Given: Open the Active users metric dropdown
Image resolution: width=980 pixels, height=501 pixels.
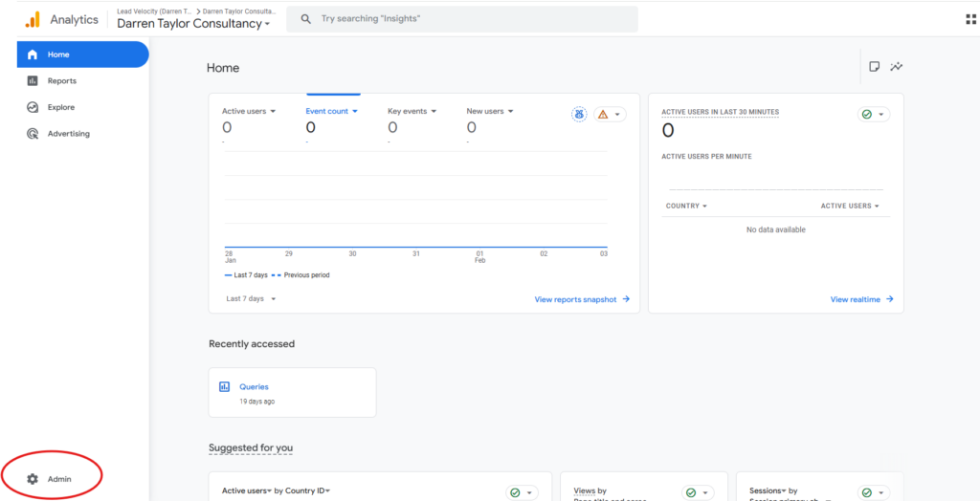Looking at the screenshot, I should click(x=249, y=112).
